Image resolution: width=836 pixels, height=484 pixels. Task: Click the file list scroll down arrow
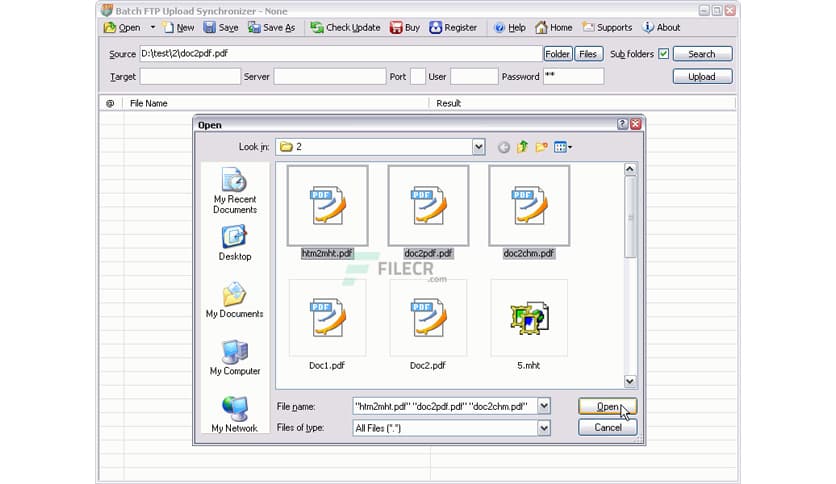pyautogui.click(x=630, y=381)
